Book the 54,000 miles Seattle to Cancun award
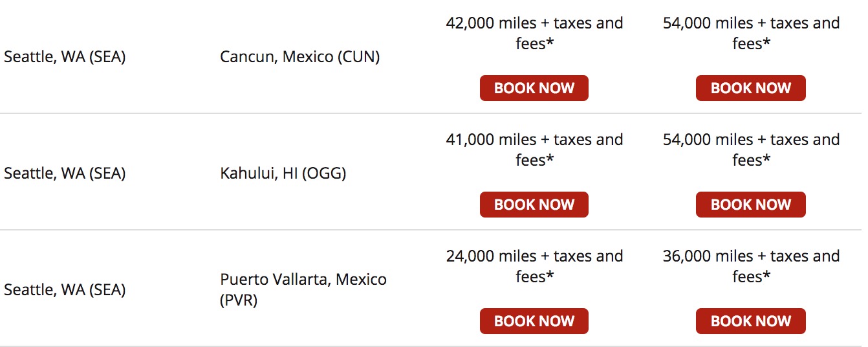 tap(750, 88)
